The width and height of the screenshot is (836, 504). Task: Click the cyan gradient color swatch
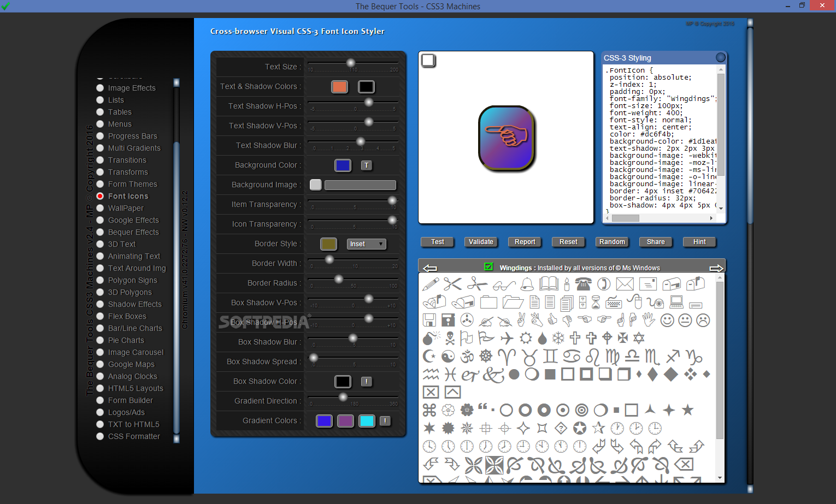(367, 420)
